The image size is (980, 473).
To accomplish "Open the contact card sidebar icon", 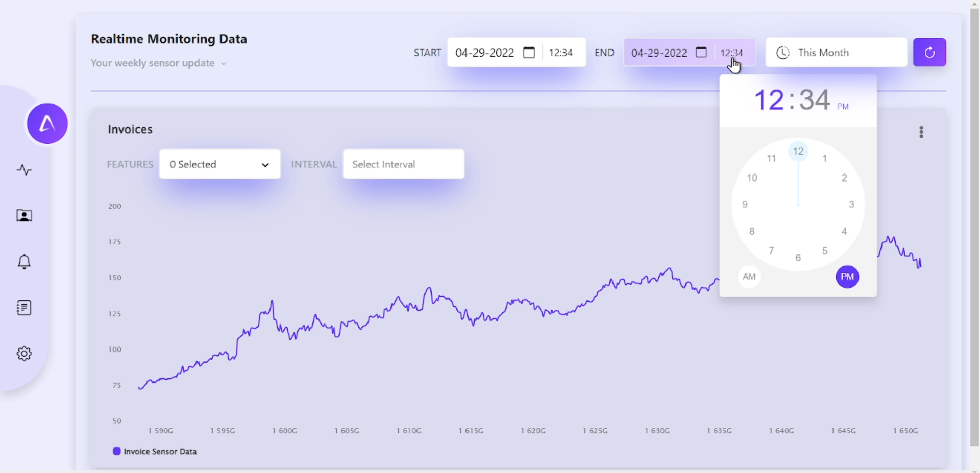I will click(x=24, y=216).
